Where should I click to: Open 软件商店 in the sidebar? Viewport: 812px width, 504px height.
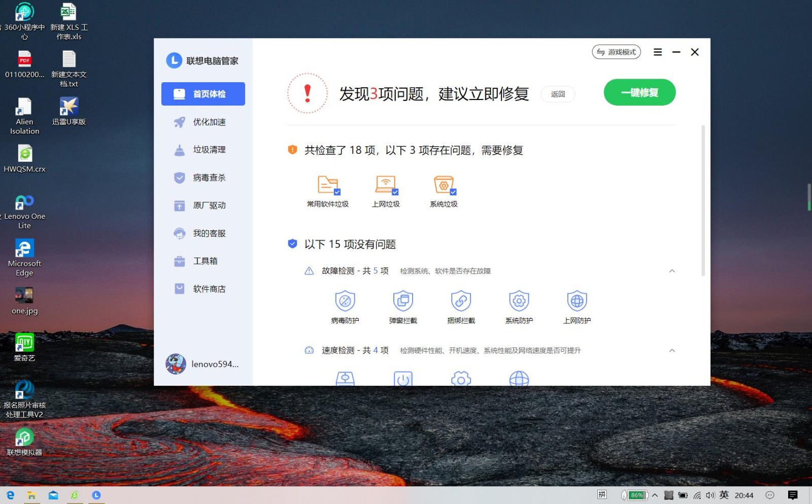tap(203, 289)
